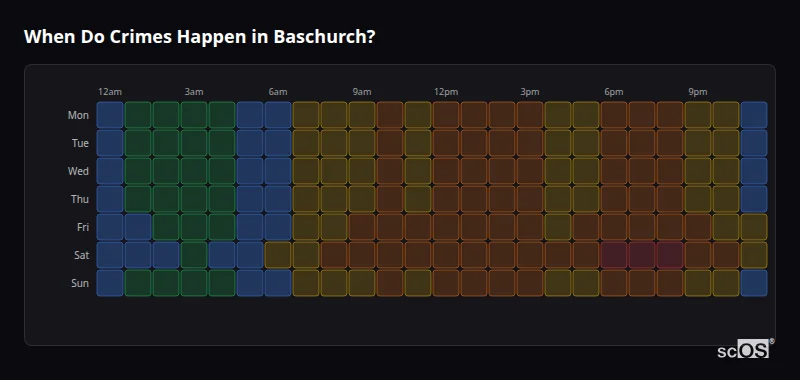The image size is (800, 380).
Task: Select the Sunday 9pm heatmap cell
Action: click(x=698, y=283)
